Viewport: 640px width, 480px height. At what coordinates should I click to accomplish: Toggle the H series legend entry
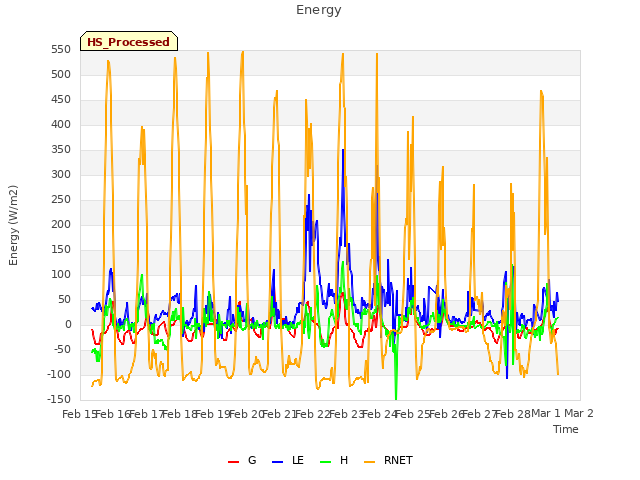coord(334,460)
